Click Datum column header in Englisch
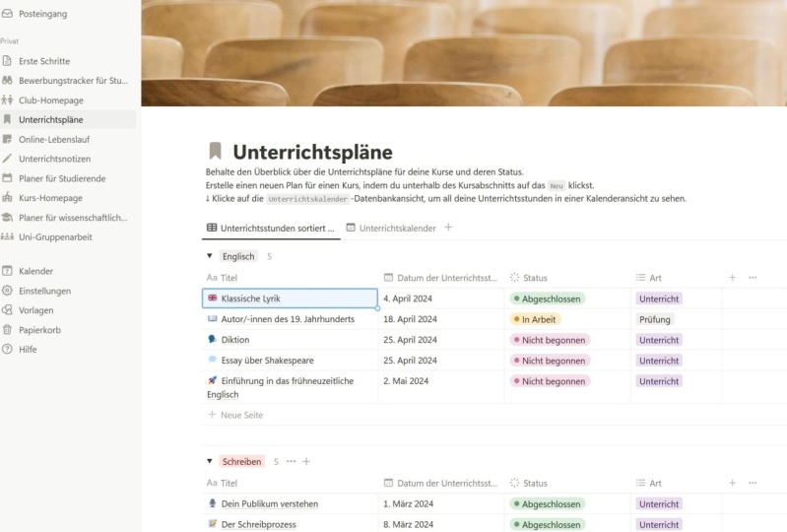The height and width of the screenshot is (532, 787). click(x=441, y=278)
